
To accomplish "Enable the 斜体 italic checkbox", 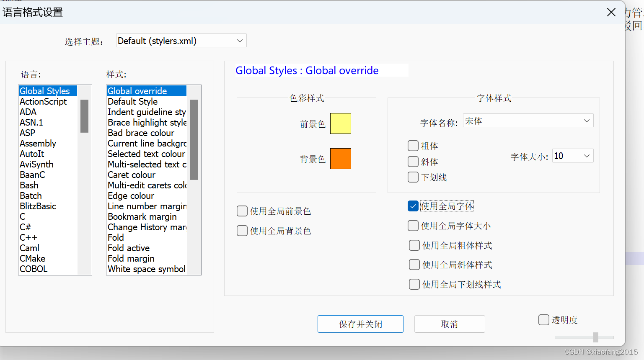I will point(413,162).
